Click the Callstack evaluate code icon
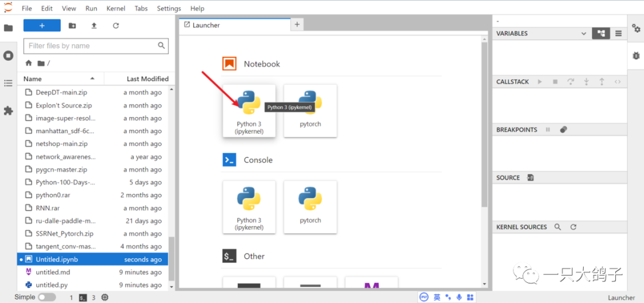The width and height of the screenshot is (644, 303). pos(617,82)
